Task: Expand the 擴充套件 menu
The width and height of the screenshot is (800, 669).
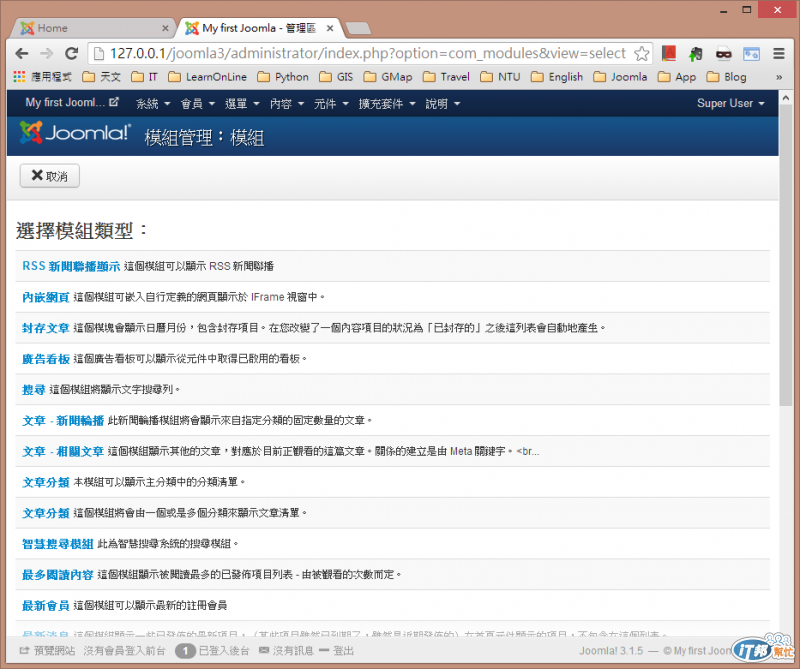Action: click(387, 104)
